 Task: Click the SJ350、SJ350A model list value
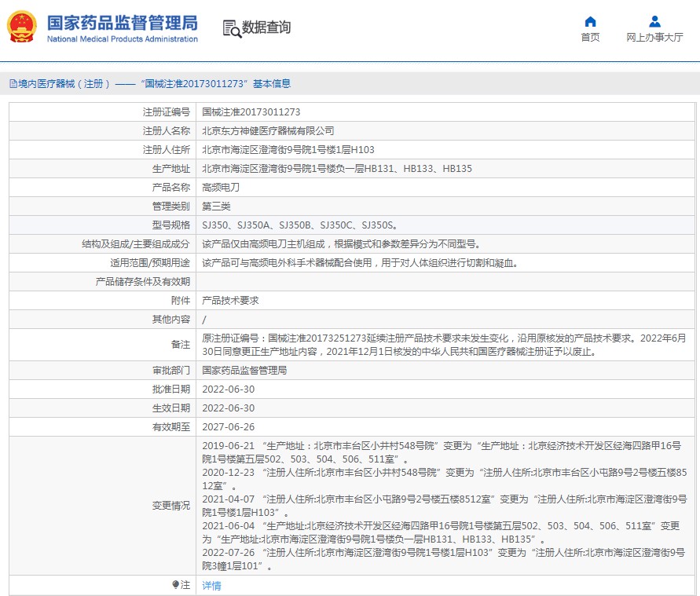coord(300,225)
